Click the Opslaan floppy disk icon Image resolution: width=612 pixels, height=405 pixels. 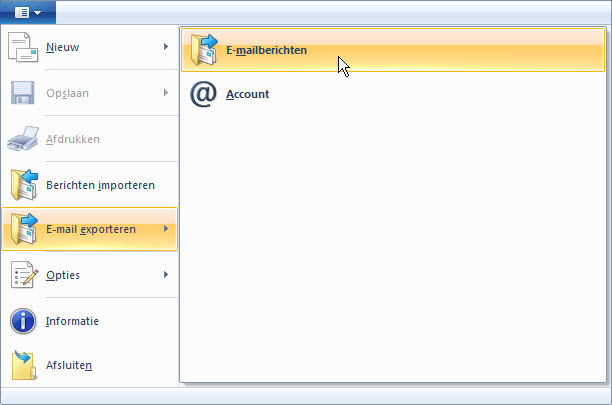(23, 93)
